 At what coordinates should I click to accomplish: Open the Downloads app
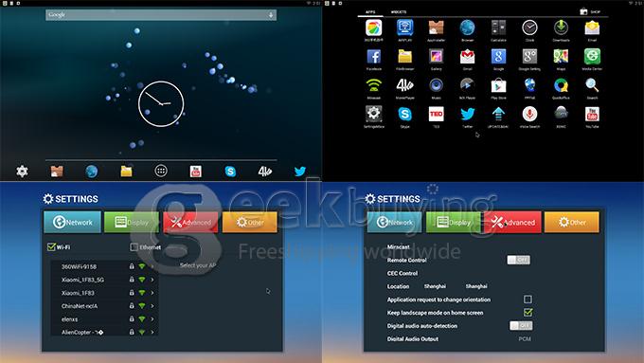561,28
